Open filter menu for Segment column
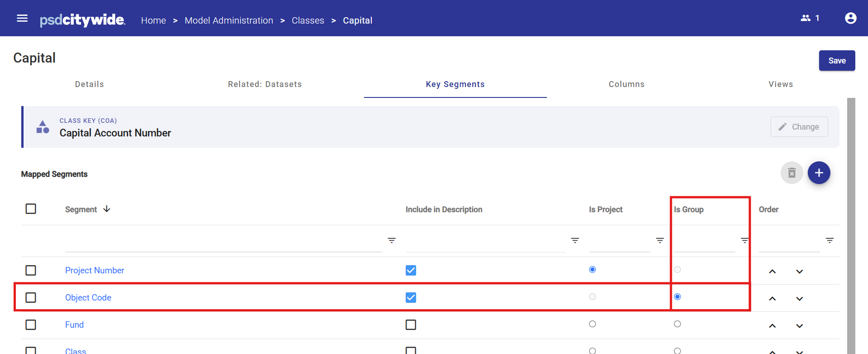 [x=392, y=240]
